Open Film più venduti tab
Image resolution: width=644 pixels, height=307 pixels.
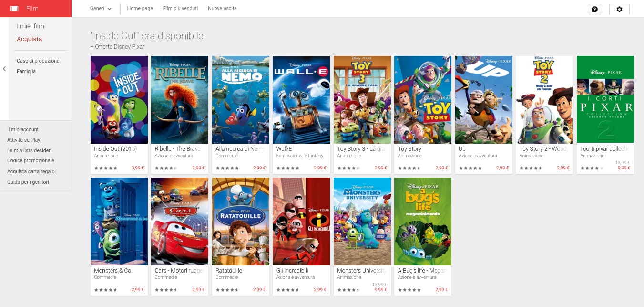point(180,9)
